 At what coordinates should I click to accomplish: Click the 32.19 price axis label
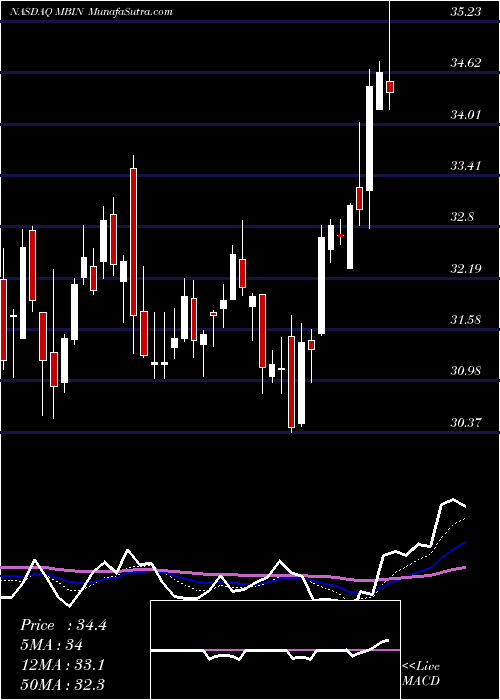click(465, 268)
